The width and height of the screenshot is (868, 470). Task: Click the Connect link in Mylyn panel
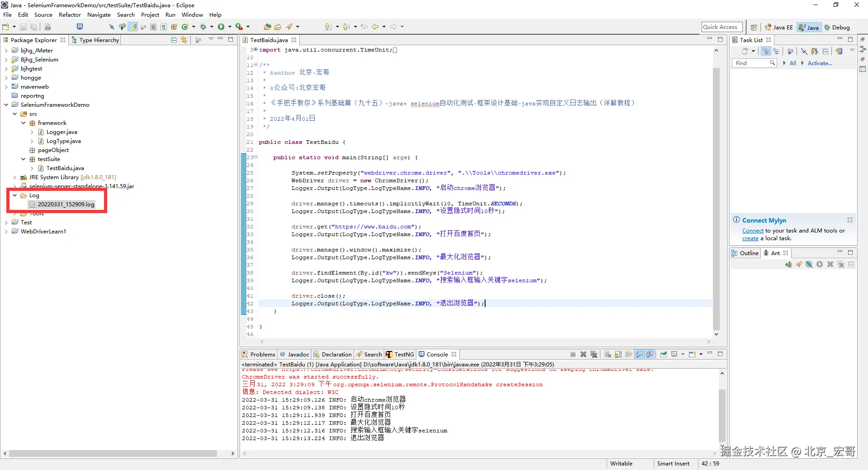[753, 231]
